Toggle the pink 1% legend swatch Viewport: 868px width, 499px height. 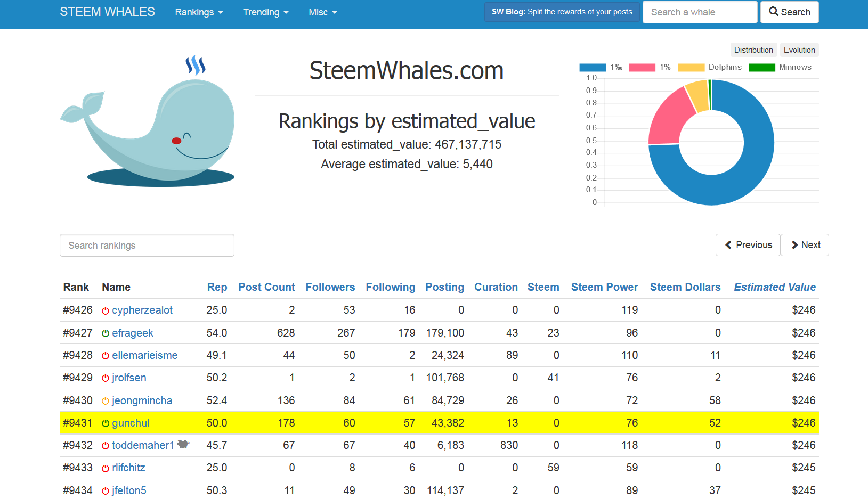point(642,68)
